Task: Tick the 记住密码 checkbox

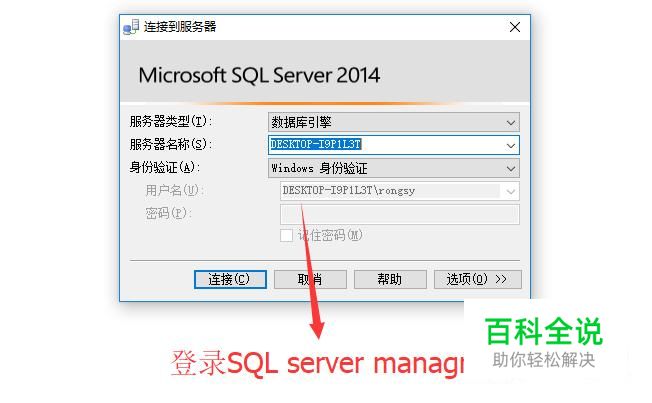Action: pos(286,235)
